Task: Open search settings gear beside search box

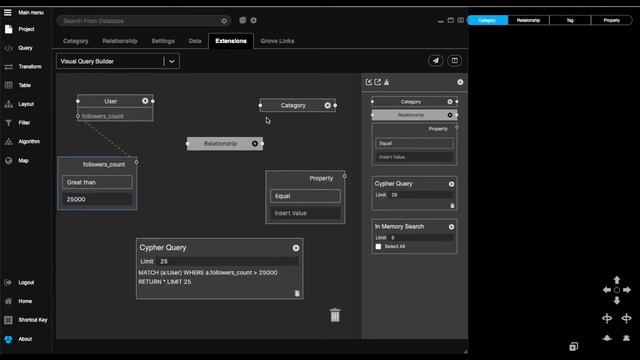Action: (x=253, y=20)
